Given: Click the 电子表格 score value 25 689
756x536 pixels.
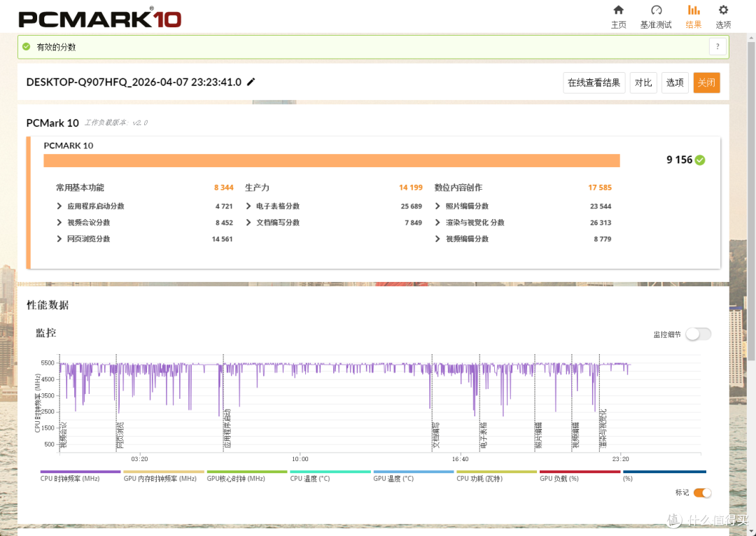Looking at the screenshot, I should click(x=412, y=206).
